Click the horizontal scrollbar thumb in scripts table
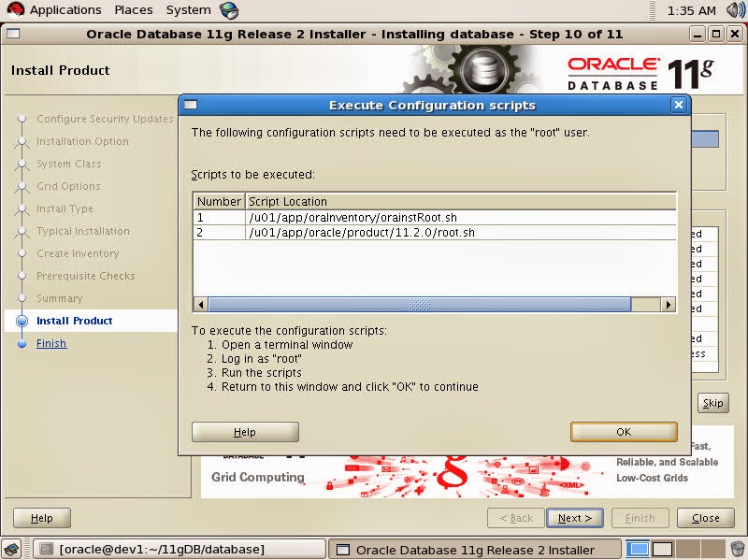This screenshot has height=560, width=748. click(x=420, y=305)
